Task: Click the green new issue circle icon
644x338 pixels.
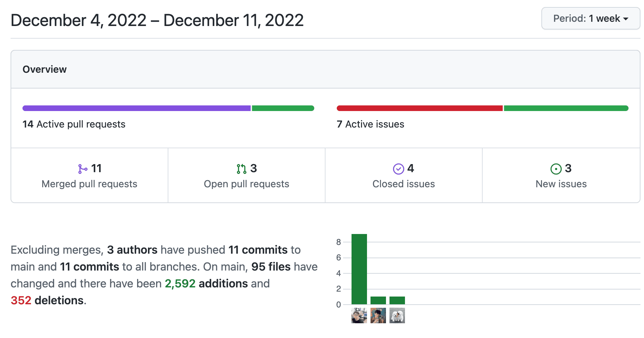Action: point(556,169)
